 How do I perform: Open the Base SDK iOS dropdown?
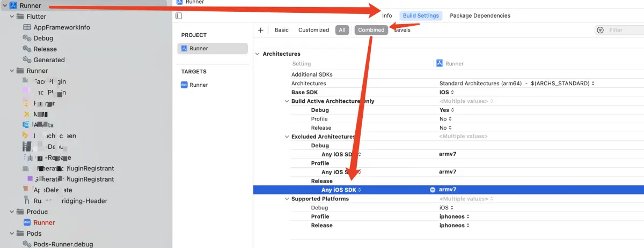coord(447,92)
